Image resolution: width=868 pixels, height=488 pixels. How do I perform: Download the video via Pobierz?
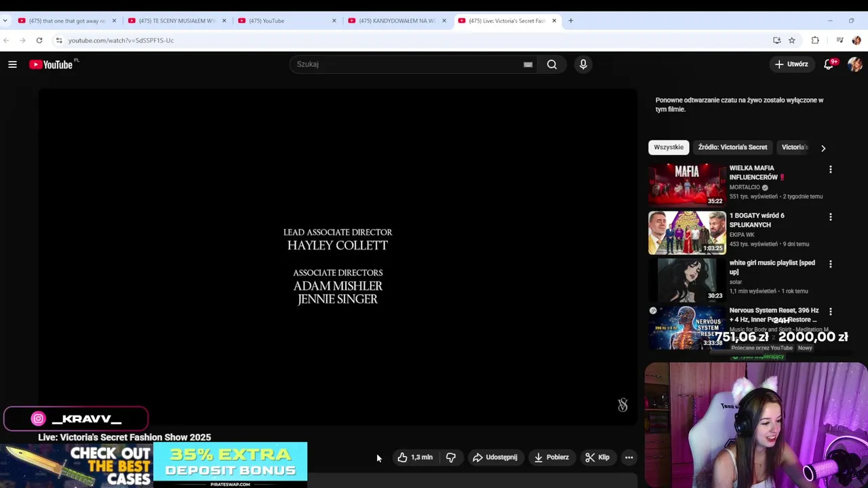(x=551, y=457)
